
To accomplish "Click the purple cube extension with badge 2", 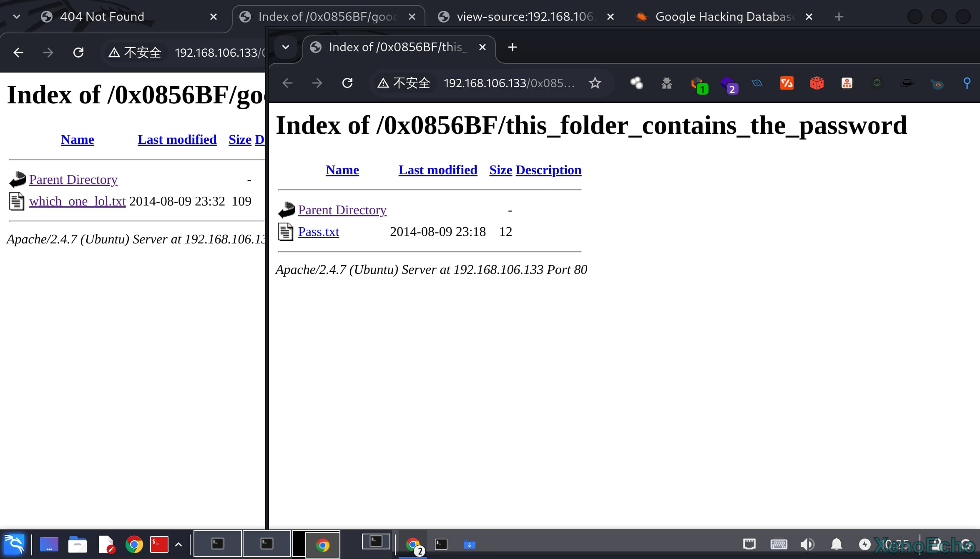I will click(x=728, y=84).
